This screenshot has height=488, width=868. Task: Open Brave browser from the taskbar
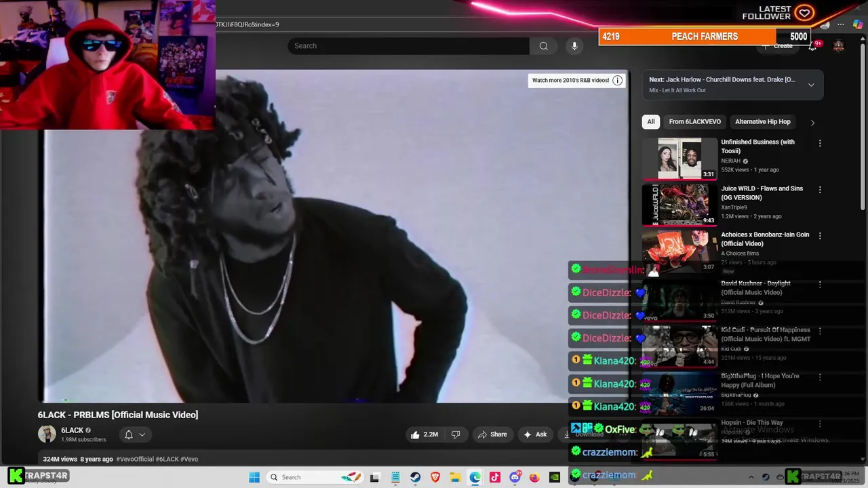[x=435, y=477]
